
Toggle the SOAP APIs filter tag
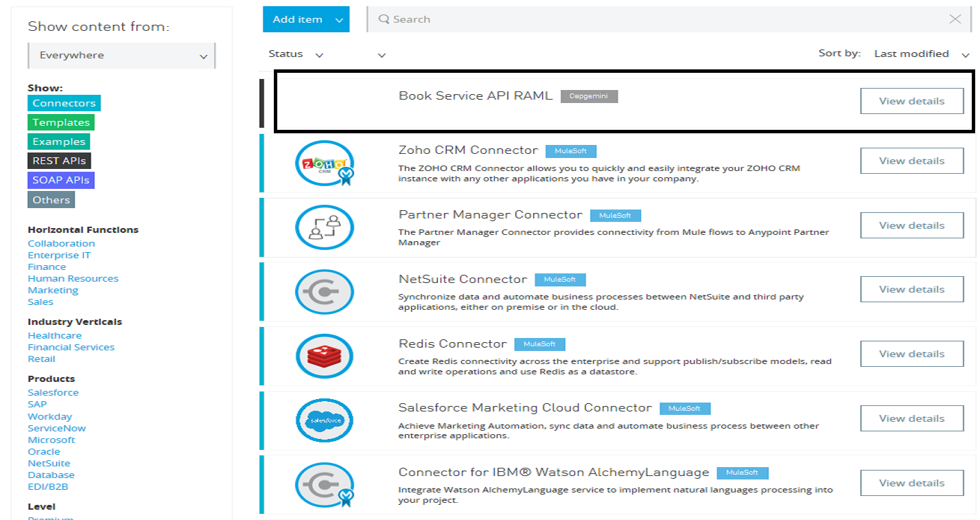pyautogui.click(x=61, y=180)
